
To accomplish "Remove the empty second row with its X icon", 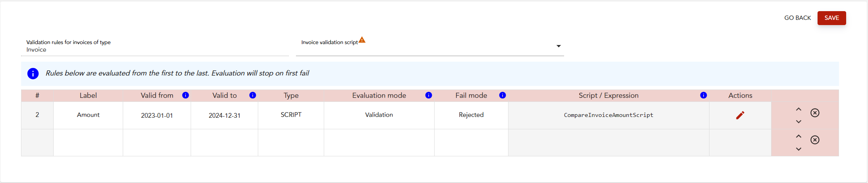I will pyautogui.click(x=815, y=140).
